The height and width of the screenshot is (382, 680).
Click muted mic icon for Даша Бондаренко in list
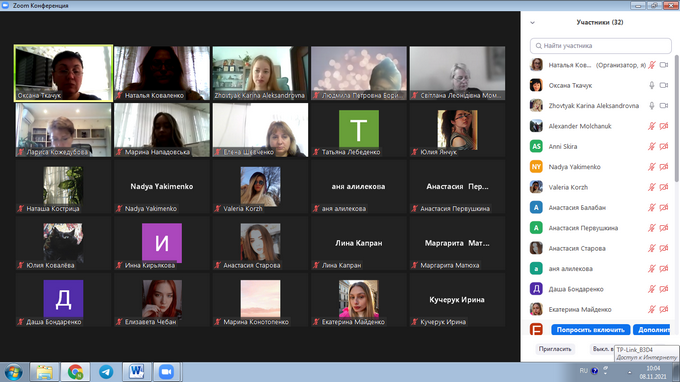coord(651,289)
